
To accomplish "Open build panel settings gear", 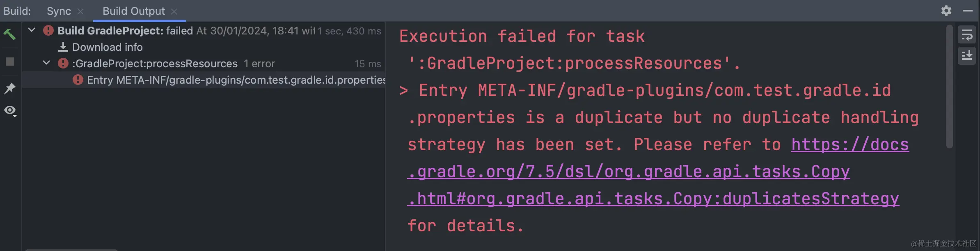I will [946, 11].
